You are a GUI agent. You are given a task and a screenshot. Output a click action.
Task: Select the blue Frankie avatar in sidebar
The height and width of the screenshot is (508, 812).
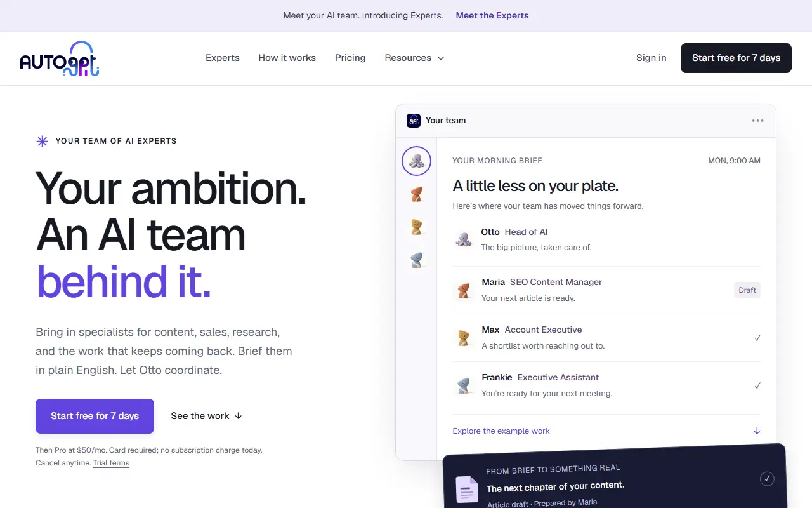tap(416, 260)
